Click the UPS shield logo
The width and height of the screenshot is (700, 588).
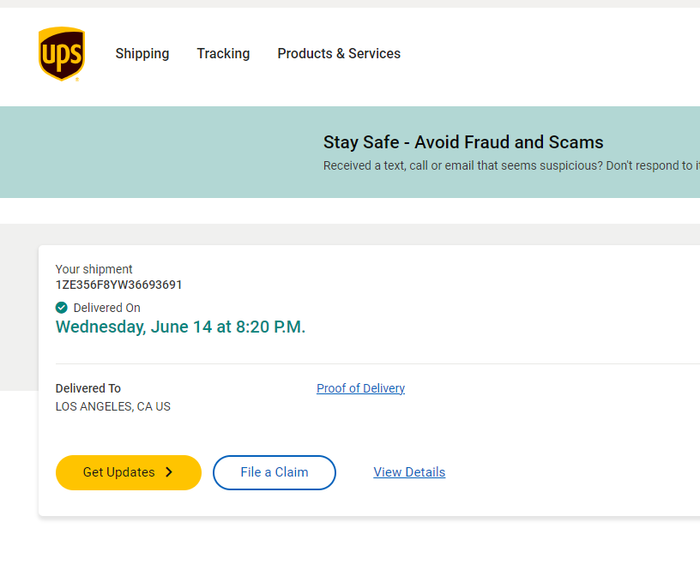pos(61,53)
